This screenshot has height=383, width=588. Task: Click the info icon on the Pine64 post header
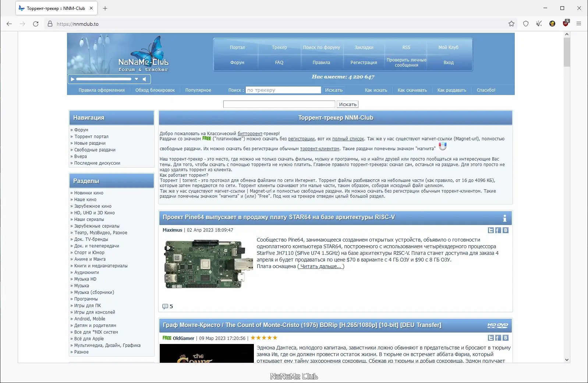tap(504, 218)
